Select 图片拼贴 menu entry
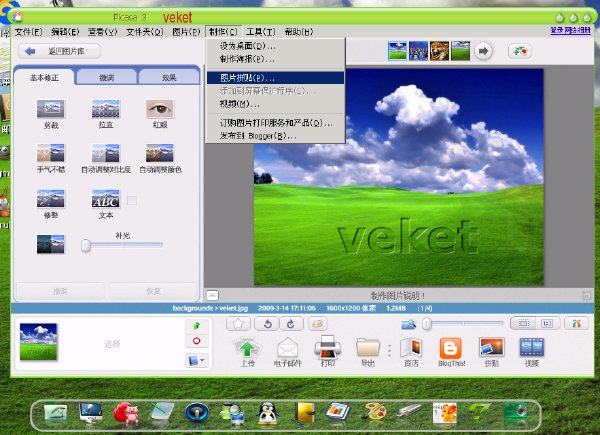The width and height of the screenshot is (600, 435). coord(275,78)
